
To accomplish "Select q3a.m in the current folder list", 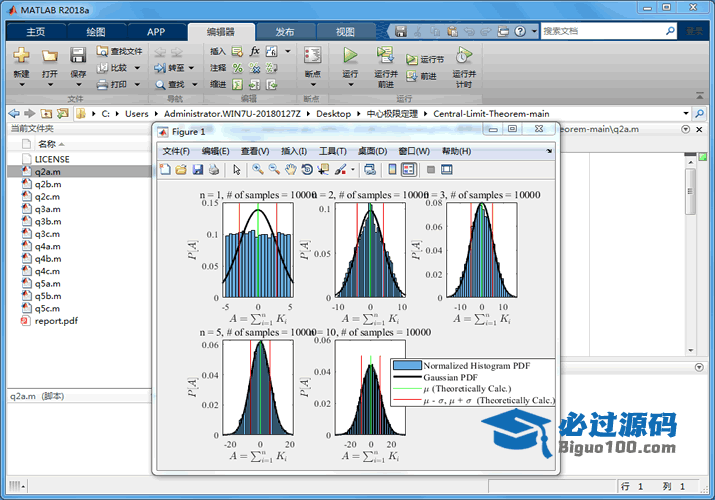I will click(x=47, y=209).
